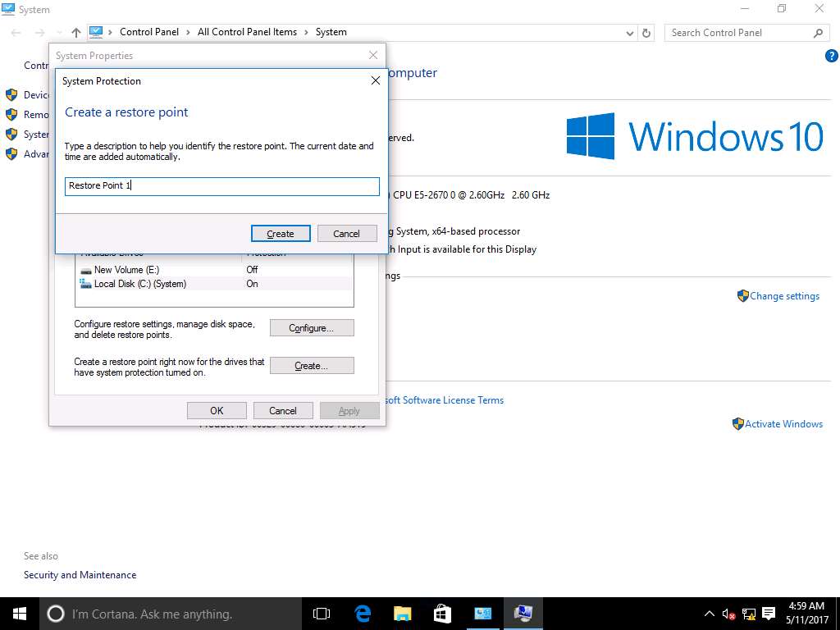This screenshot has width=840, height=630.
Task: Open the Security and Maintenance link
Action: [x=80, y=575]
